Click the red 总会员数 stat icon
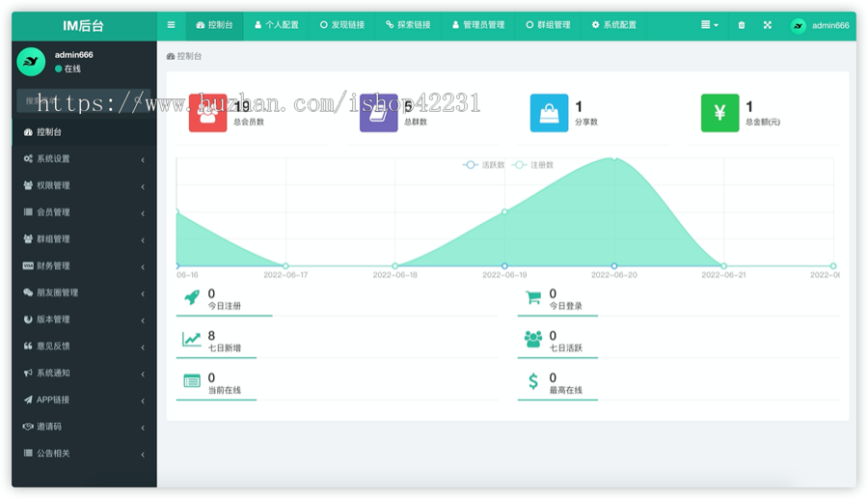 coord(207,113)
